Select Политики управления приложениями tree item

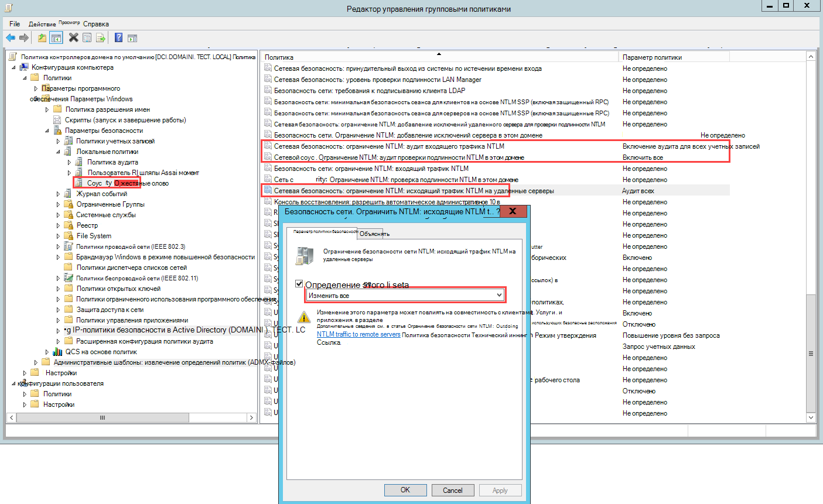pyautogui.click(x=132, y=320)
